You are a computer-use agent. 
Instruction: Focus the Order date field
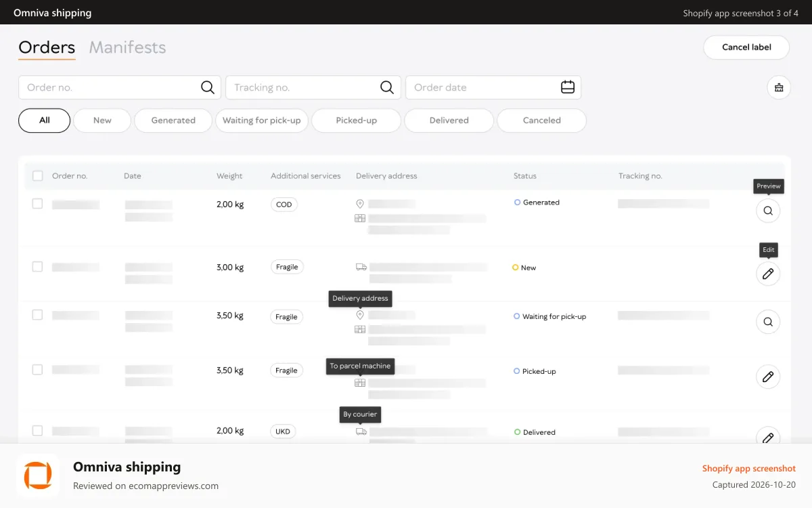click(x=493, y=87)
